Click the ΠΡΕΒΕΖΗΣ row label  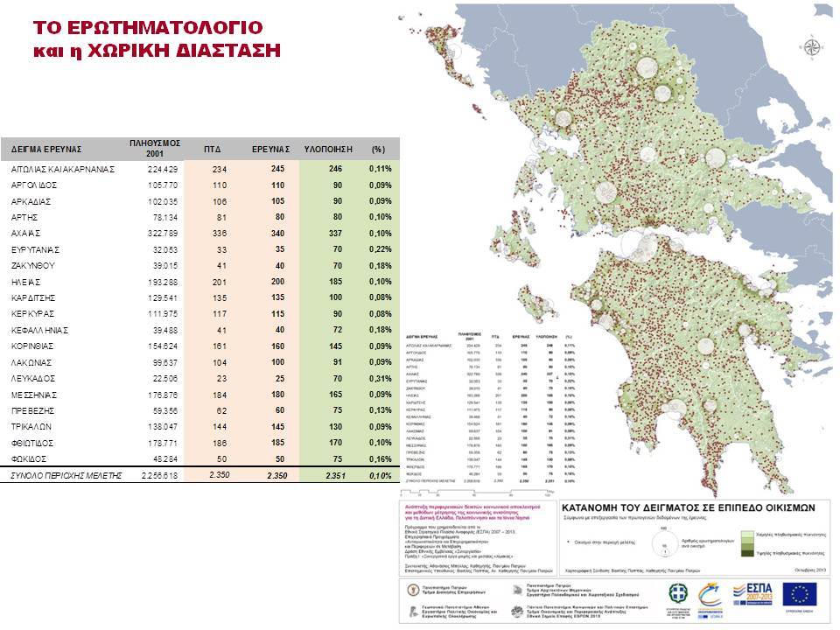[x=32, y=411]
